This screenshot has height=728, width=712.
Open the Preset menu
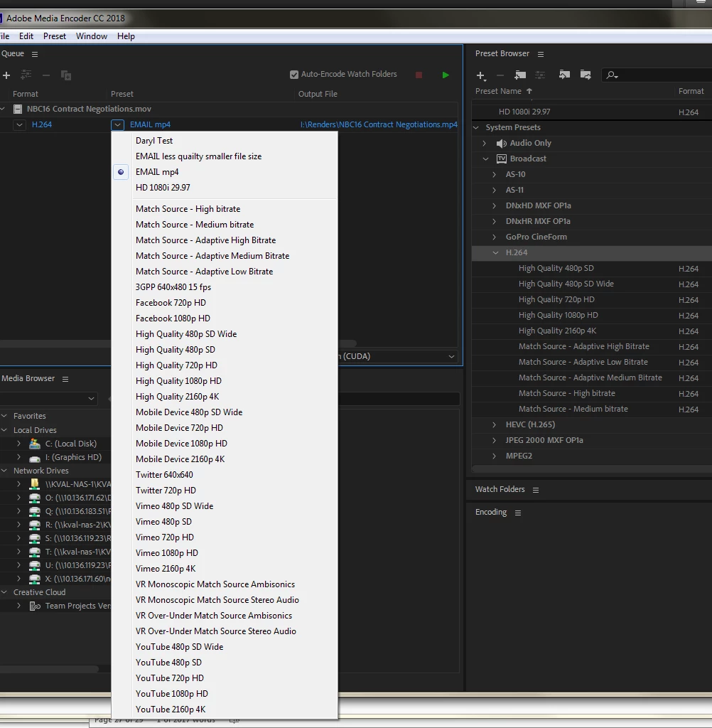(x=55, y=36)
